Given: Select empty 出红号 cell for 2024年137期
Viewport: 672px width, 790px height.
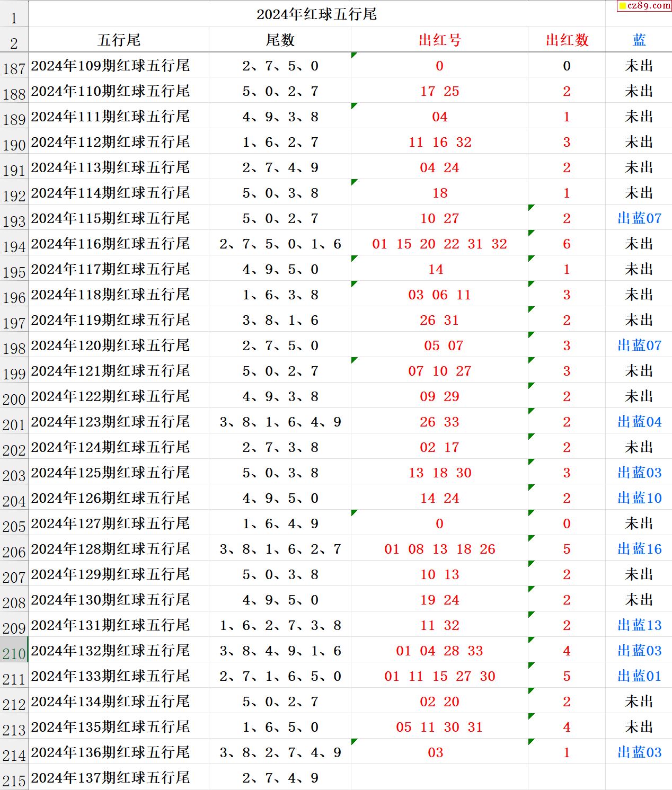Looking at the screenshot, I should point(439,778).
